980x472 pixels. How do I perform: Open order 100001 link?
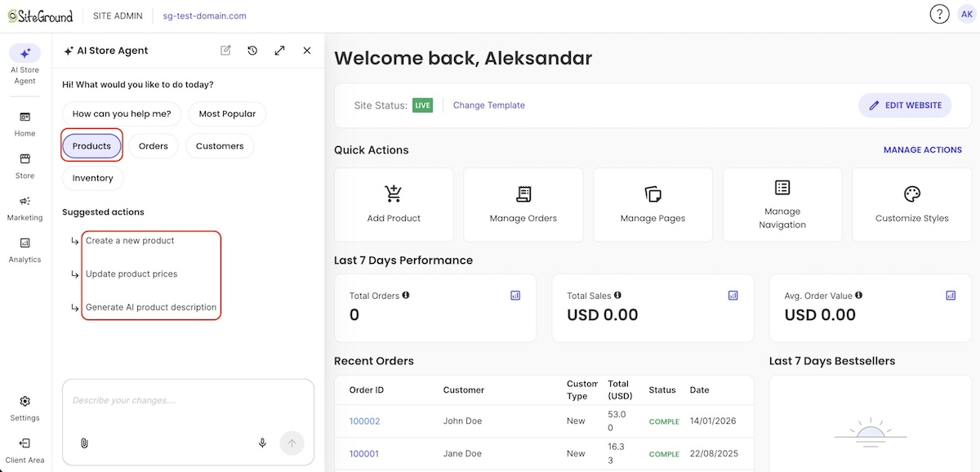[364, 454]
